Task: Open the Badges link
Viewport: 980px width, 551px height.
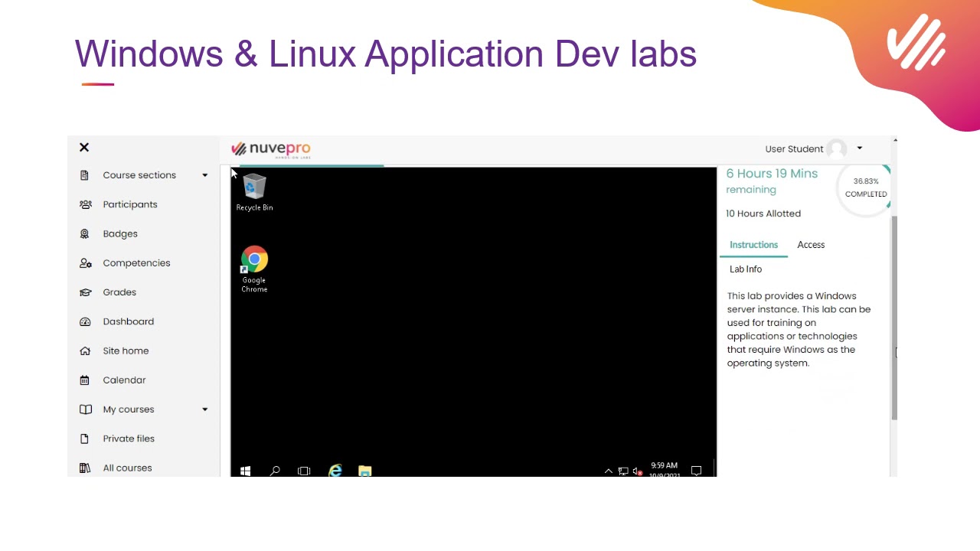Action: [120, 233]
